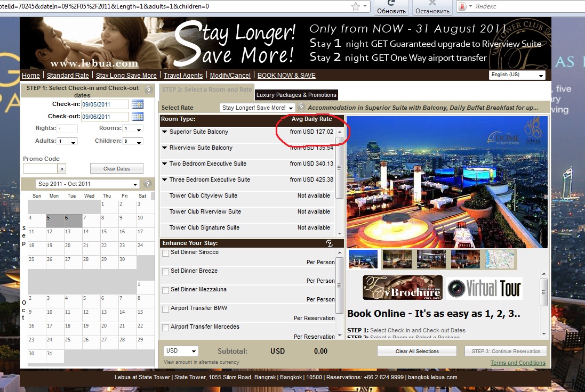Click the help icon beside STEP 1 header

point(149,91)
